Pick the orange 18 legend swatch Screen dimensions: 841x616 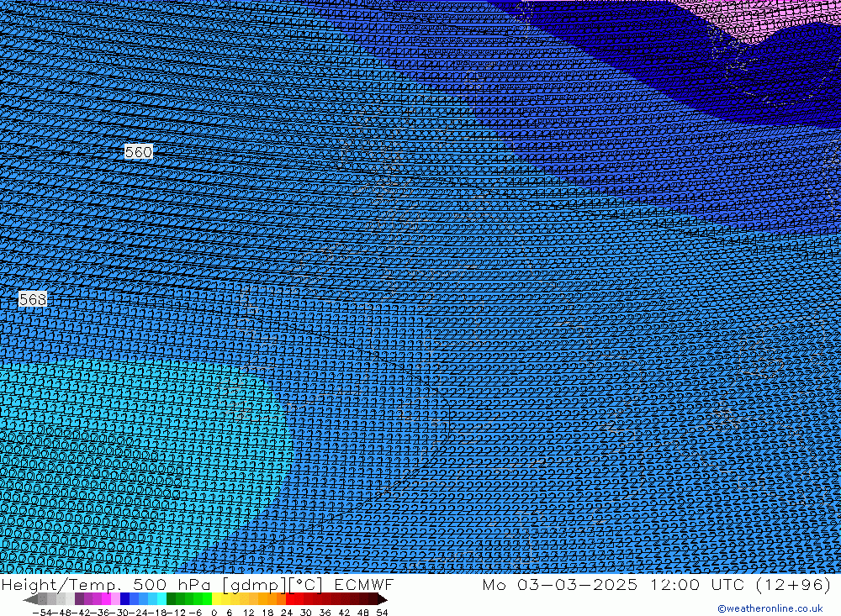pos(272,599)
